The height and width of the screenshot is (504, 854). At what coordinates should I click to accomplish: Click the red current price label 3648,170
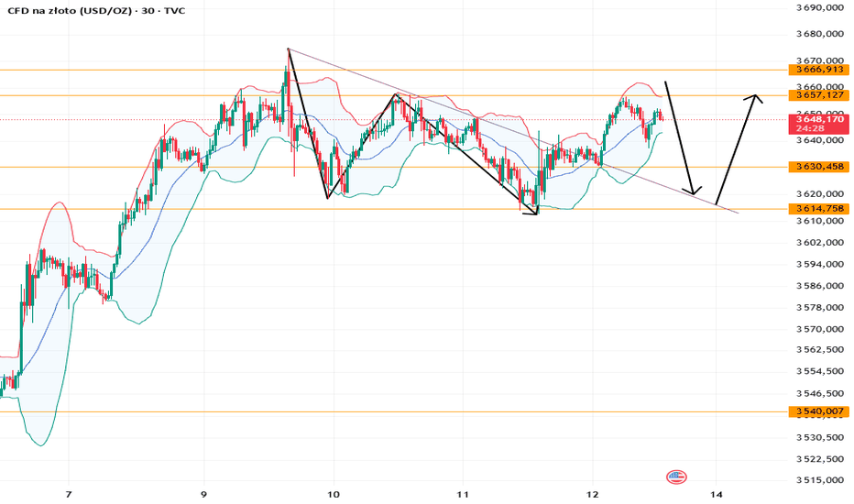(x=818, y=124)
